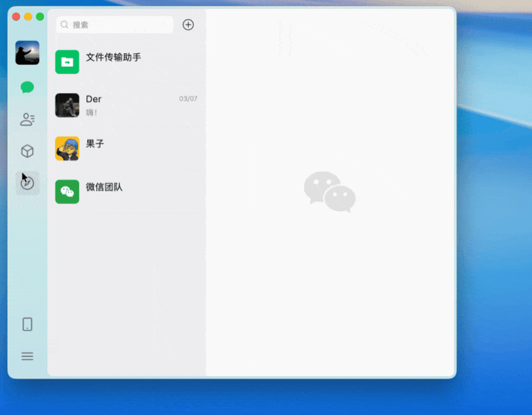Click the plus button next to search
This screenshot has height=415, width=532.
[x=188, y=24]
